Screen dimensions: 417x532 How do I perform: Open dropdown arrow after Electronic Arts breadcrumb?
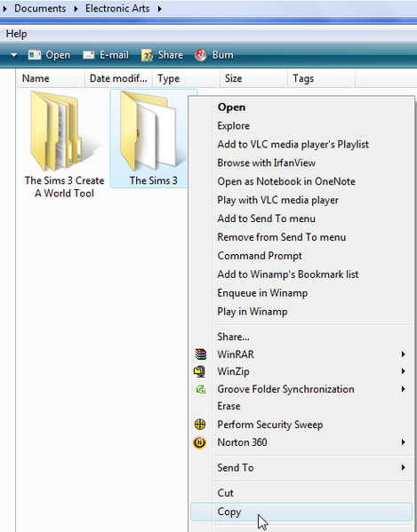[160, 9]
